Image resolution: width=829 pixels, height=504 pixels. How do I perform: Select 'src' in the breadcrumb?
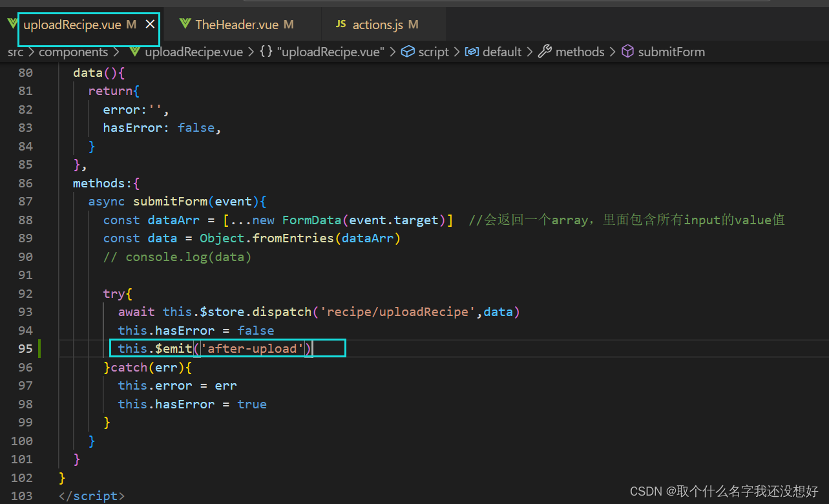click(x=15, y=52)
